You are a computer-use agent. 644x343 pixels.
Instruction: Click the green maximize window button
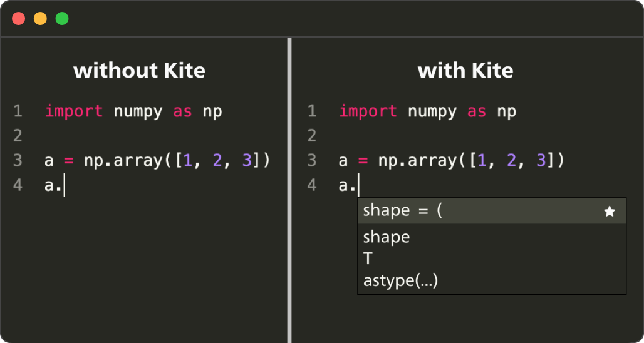coord(62,19)
